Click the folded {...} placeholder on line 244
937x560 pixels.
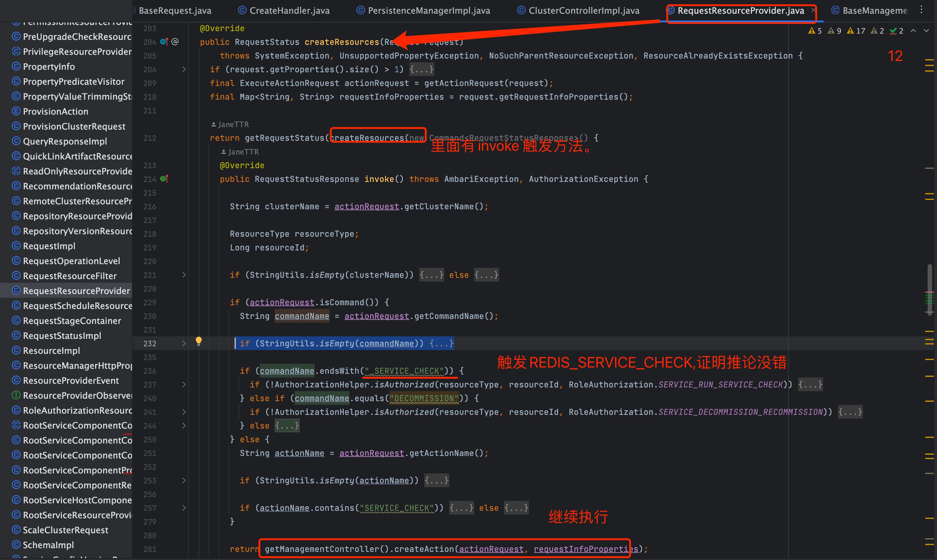[287, 426]
